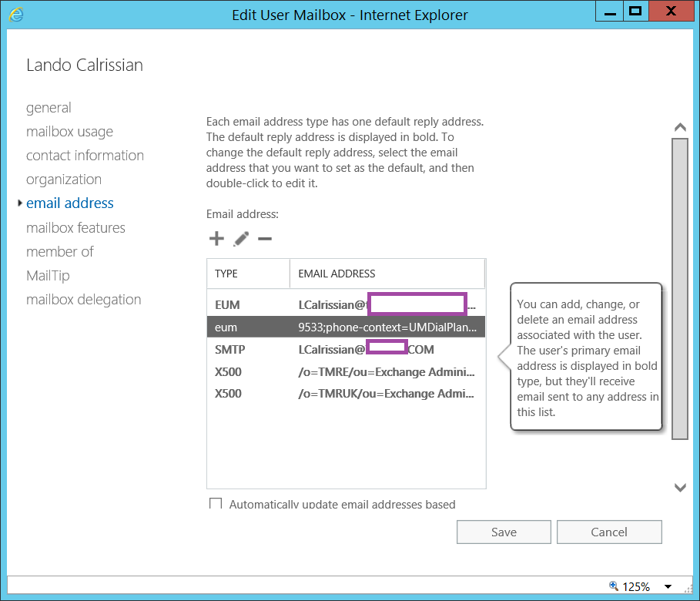The width and height of the screenshot is (700, 601).
Task: Toggle automatically update email addresses checkbox
Action: pyautogui.click(x=216, y=505)
